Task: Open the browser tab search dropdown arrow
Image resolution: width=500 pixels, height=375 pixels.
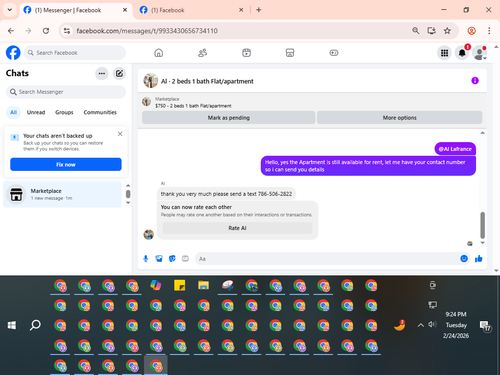Action: click(10, 10)
